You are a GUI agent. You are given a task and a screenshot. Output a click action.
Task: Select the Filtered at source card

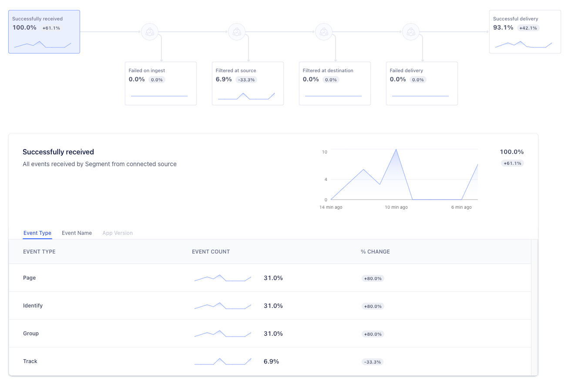click(248, 83)
